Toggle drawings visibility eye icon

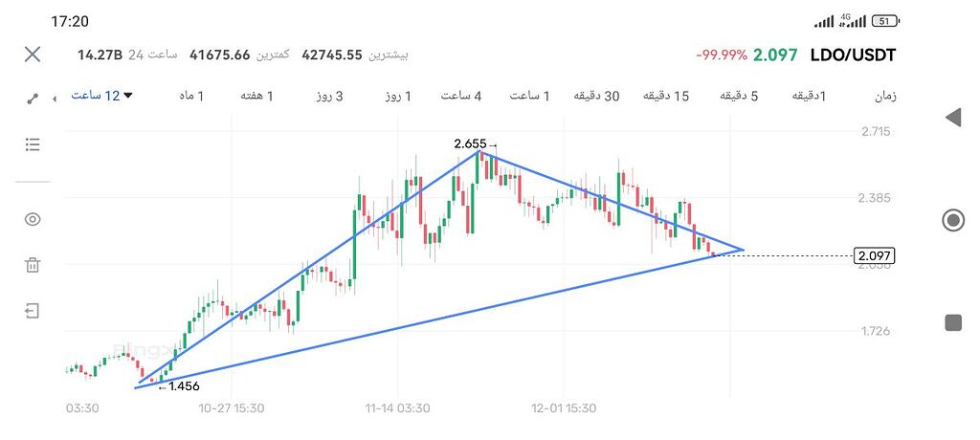(x=33, y=219)
